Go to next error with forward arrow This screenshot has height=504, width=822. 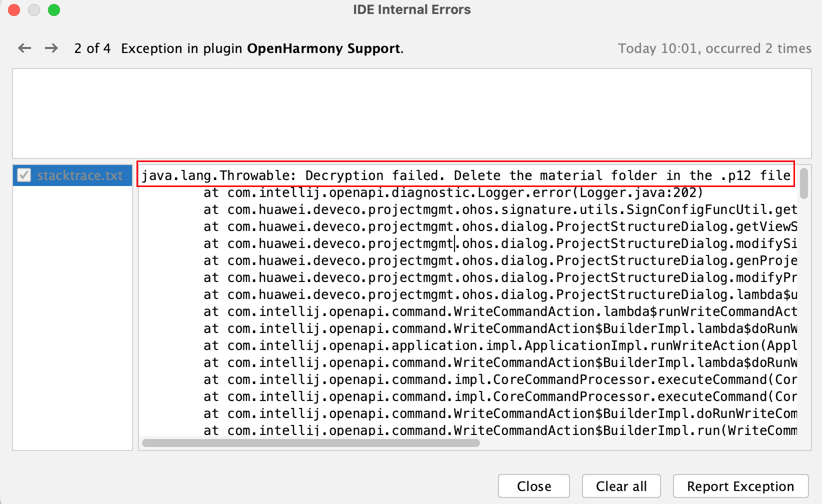pos(51,48)
